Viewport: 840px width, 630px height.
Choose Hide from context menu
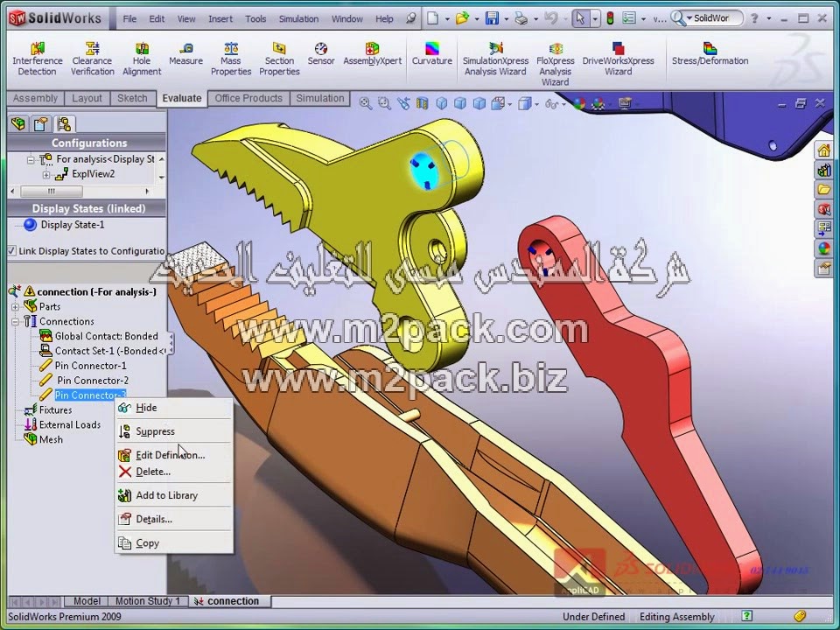click(174, 408)
